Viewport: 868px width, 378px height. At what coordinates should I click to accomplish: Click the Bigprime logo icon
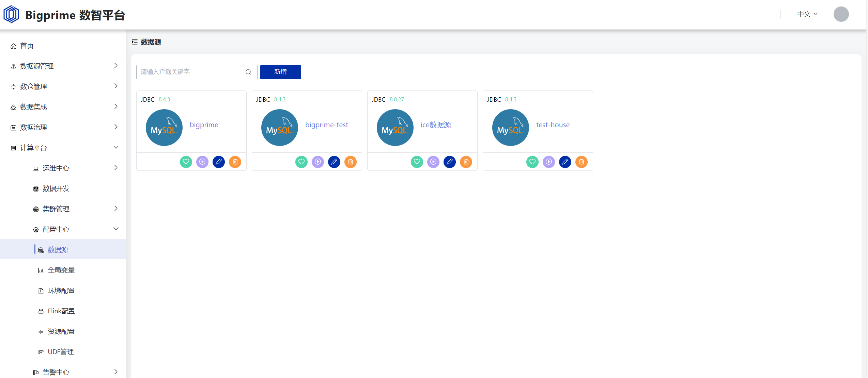pos(11,14)
